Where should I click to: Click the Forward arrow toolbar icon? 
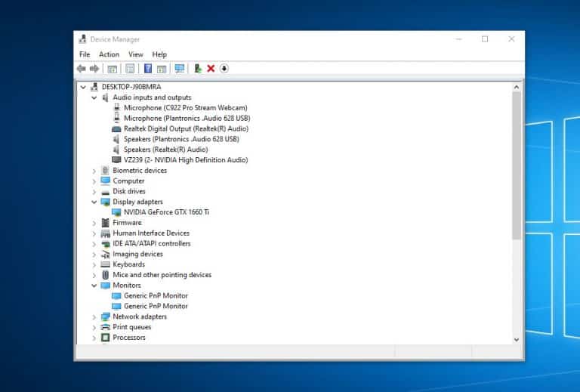(x=94, y=69)
